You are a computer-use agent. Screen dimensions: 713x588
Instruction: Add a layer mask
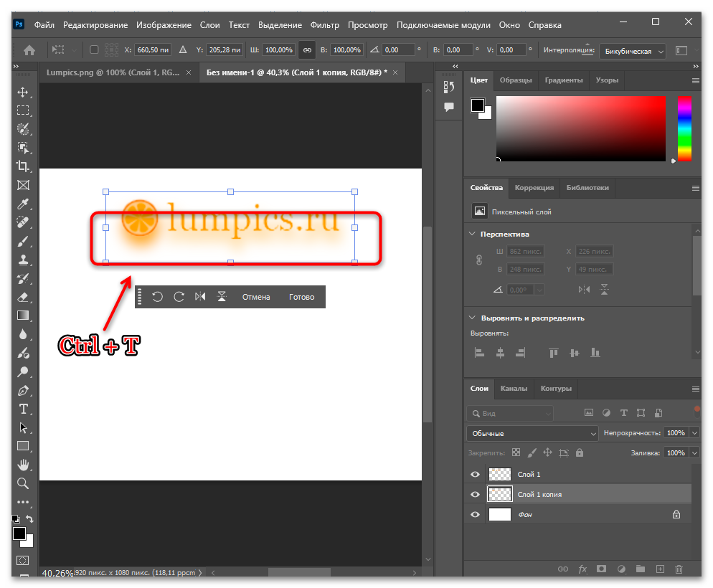tap(602, 569)
